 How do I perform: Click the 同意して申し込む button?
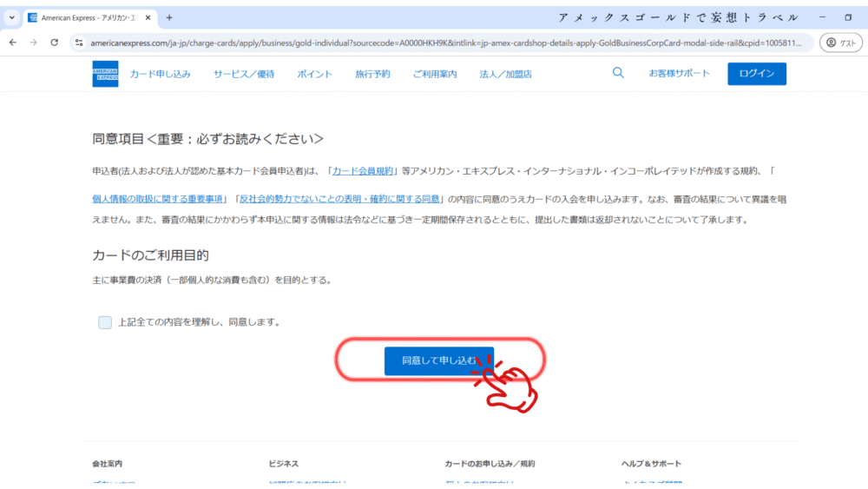(x=439, y=360)
